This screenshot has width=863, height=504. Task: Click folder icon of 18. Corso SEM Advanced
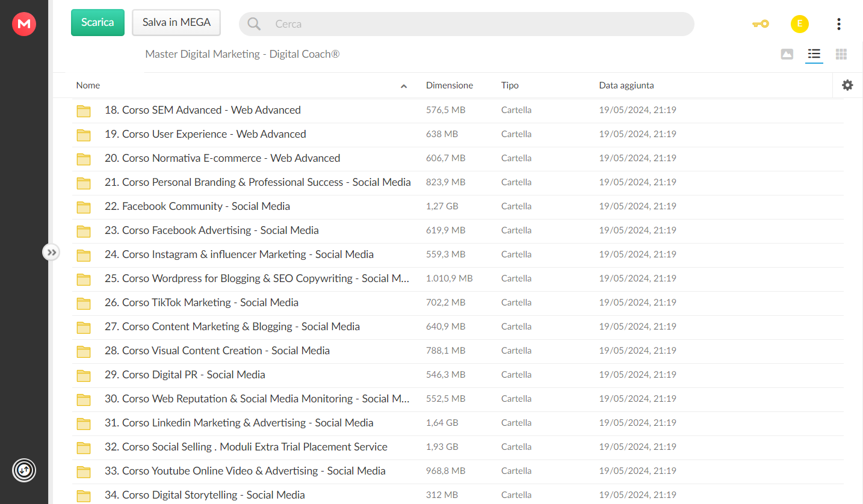(84, 111)
